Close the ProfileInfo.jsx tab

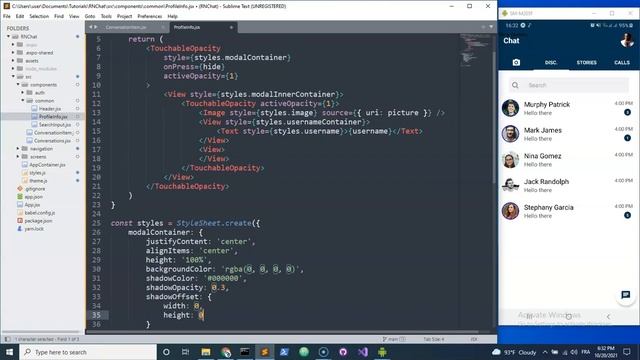click(231, 27)
